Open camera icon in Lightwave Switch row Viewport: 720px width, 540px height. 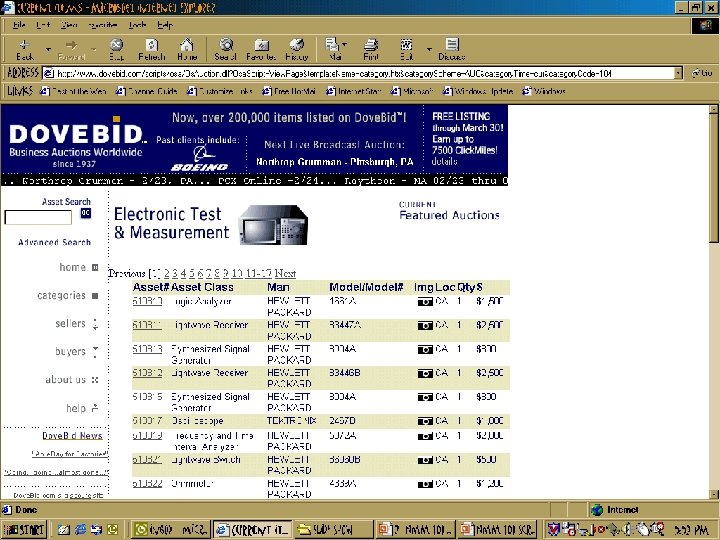click(425, 460)
